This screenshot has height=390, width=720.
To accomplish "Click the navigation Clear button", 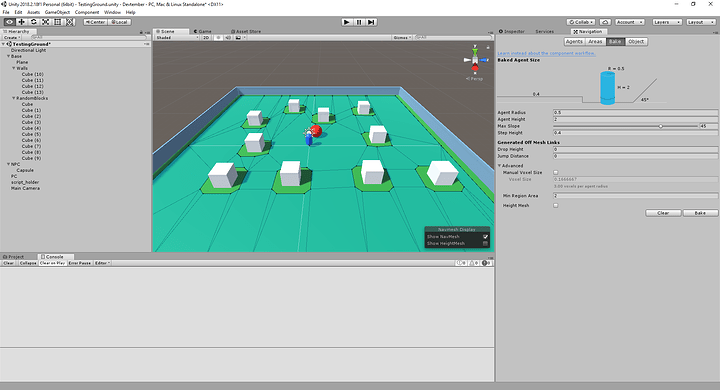I will click(663, 213).
